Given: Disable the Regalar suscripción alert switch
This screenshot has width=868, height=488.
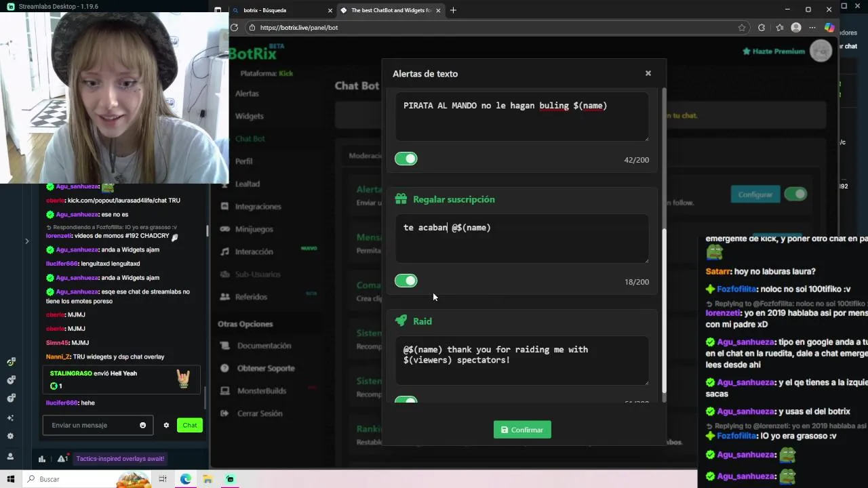Looking at the screenshot, I should 406,281.
